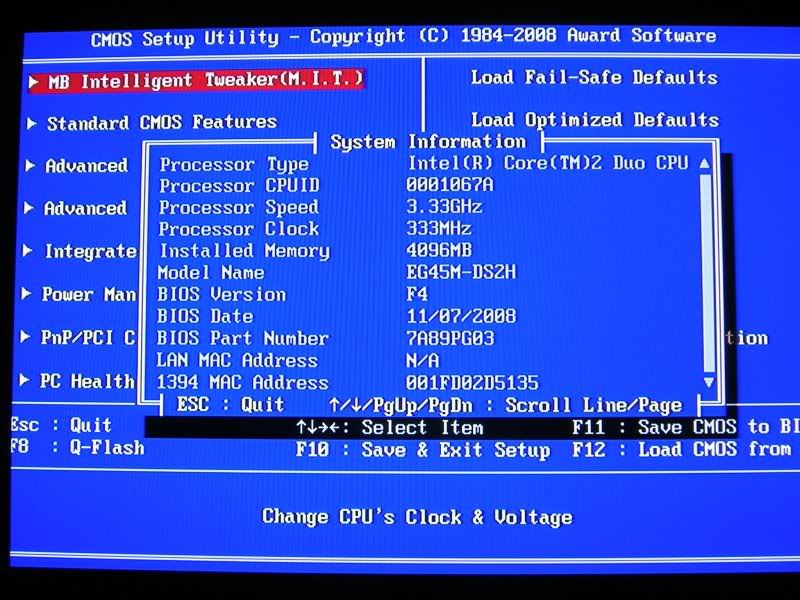This screenshot has width=800, height=600.
Task: Click F10 : Save & Exit Setup
Action: (423, 450)
